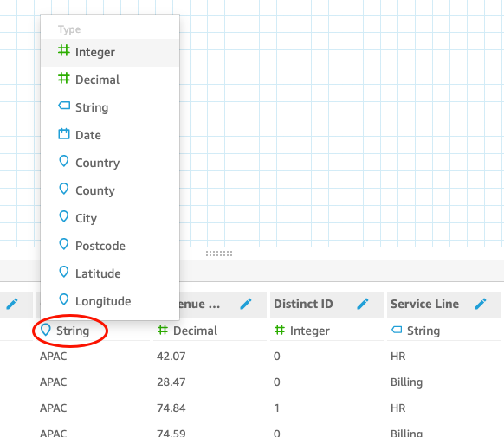This screenshot has height=437, width=504.
Task: Select Decimal in the Type menu
Action: coord(110,80)
